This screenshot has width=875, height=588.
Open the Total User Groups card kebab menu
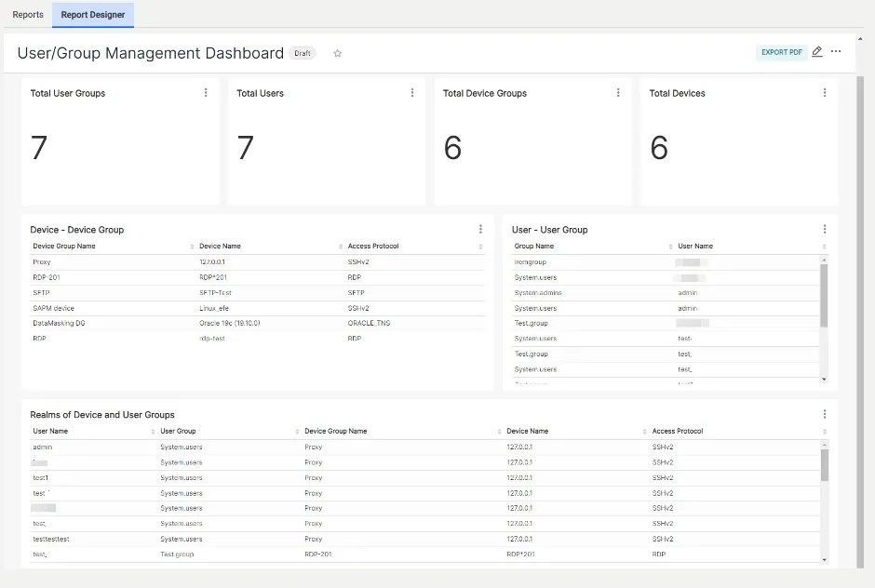(206, 93)
